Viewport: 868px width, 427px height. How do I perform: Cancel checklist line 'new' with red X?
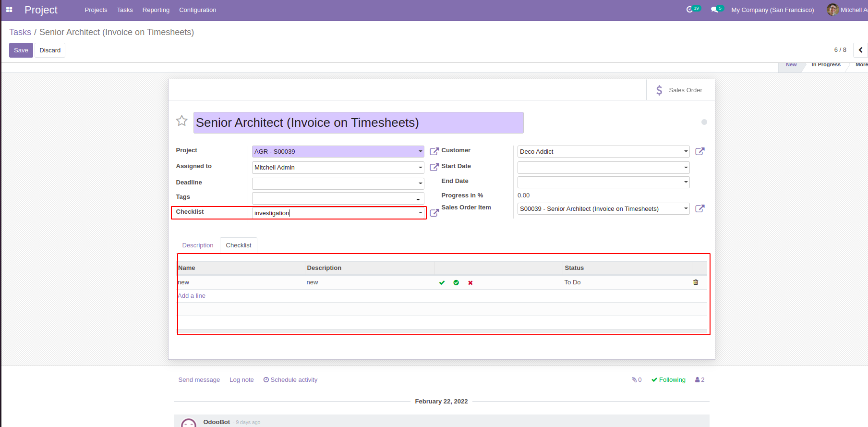coord(470,283)
